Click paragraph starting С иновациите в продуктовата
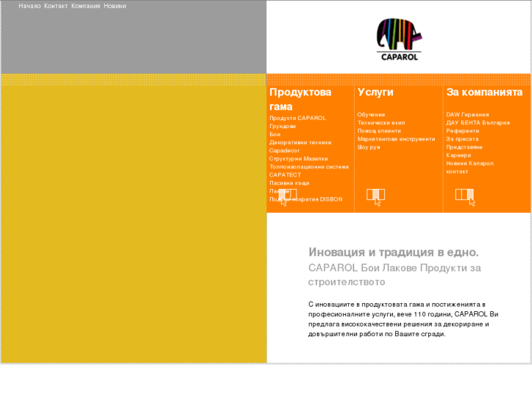 tap(403, 319)
